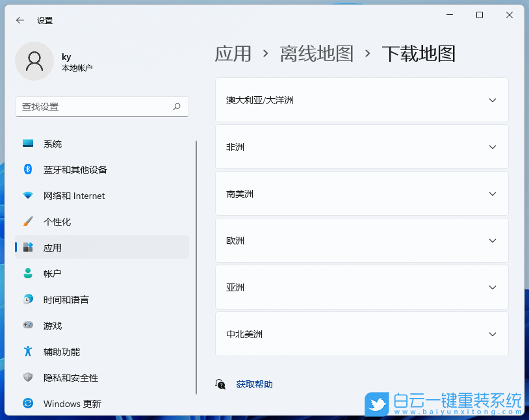Image resolution: width=529 pixels, height=420 pixels.
Task: Open 离线地图 from the breadcrumb
Action: click(316, 55)
